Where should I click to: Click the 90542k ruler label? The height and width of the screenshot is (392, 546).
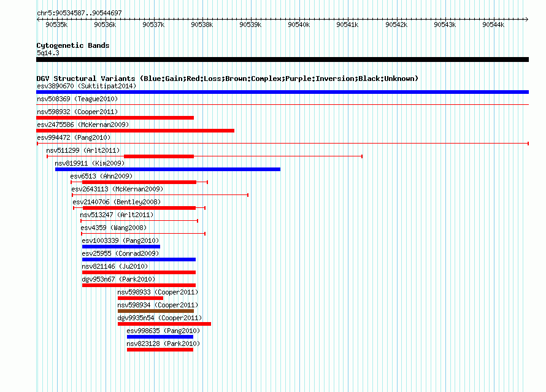tap(396, 25)
